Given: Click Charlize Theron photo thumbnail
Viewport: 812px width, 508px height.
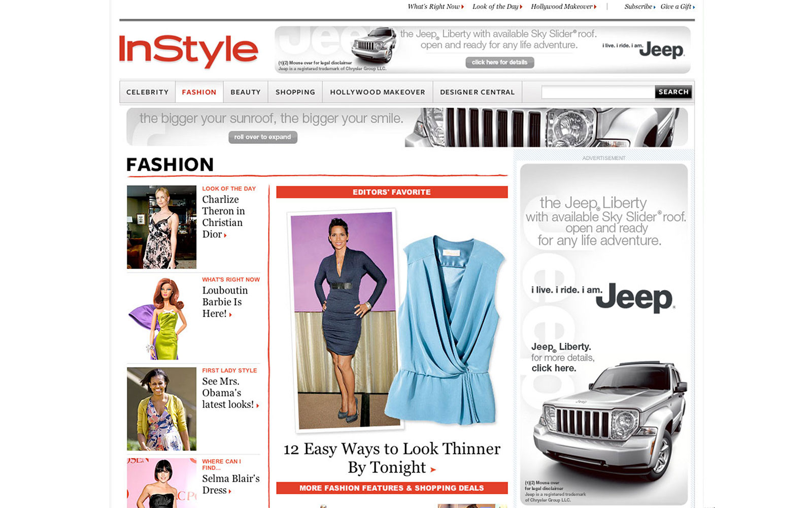Looking at the screenshot, I should click(x=161, y=227).
